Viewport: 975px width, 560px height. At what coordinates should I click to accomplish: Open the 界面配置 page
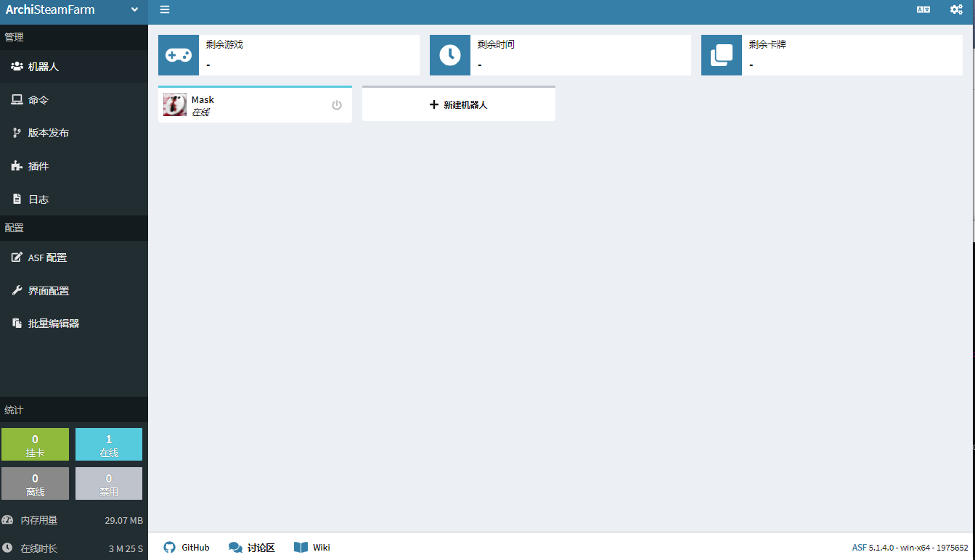pyautogui.click(x=74, y=290)
